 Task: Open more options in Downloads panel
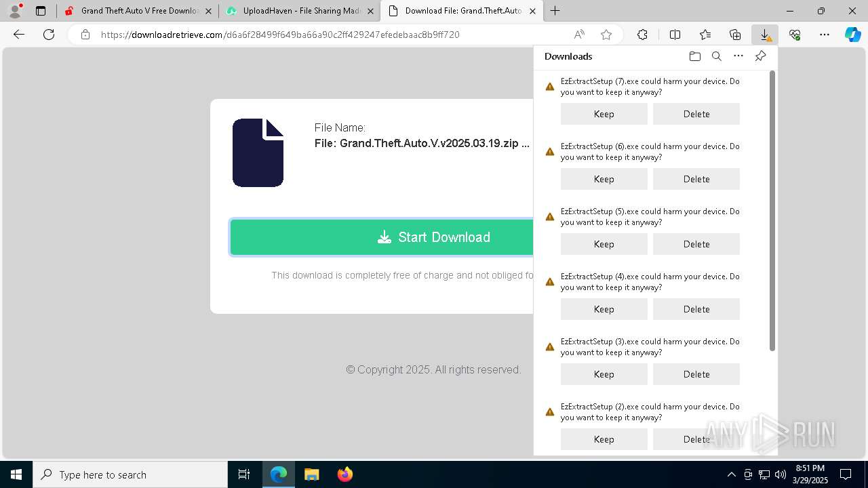click(738, 56)
